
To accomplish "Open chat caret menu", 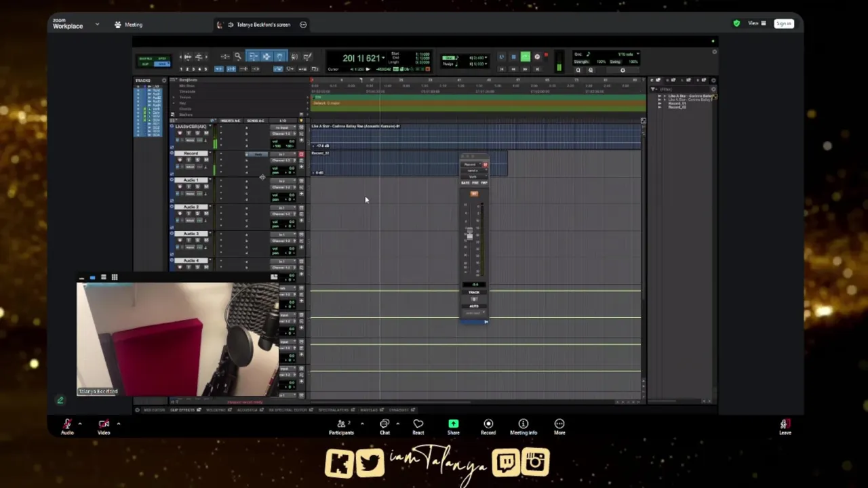I will coord(397,424).
